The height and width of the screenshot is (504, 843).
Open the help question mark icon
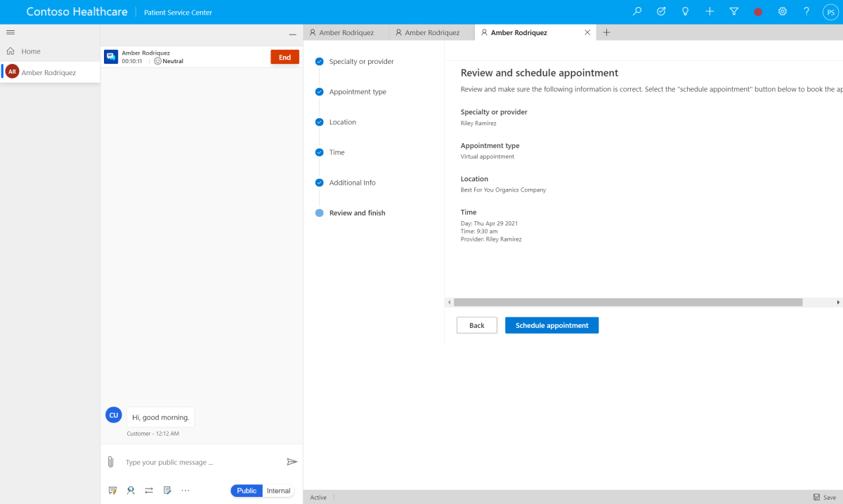pyautogui.click(x=806, y=12)
